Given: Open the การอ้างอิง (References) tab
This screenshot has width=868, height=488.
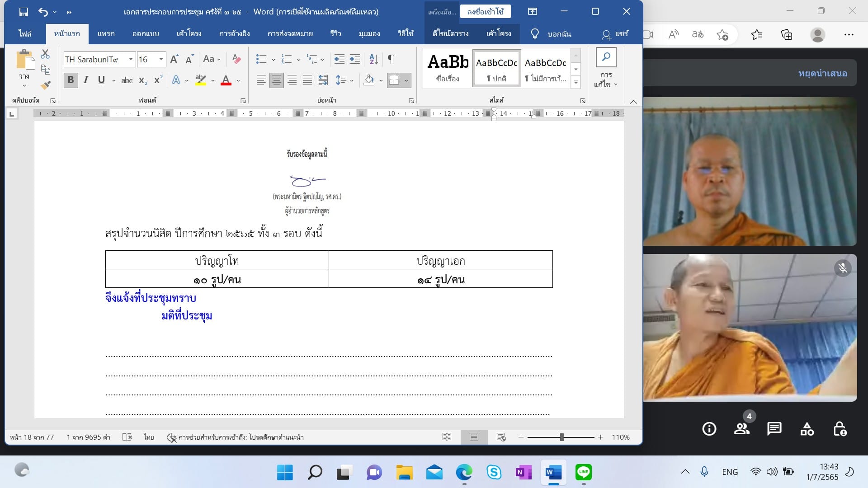Looking at the screenshot, I should [234, 34].
